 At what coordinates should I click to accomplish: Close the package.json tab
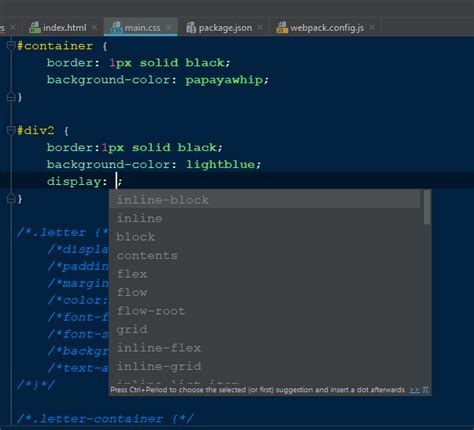260,28
